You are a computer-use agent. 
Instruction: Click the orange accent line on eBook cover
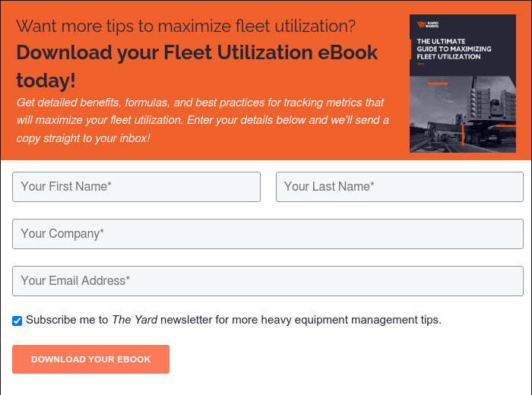pyautogui.click(x=437, y=84)
